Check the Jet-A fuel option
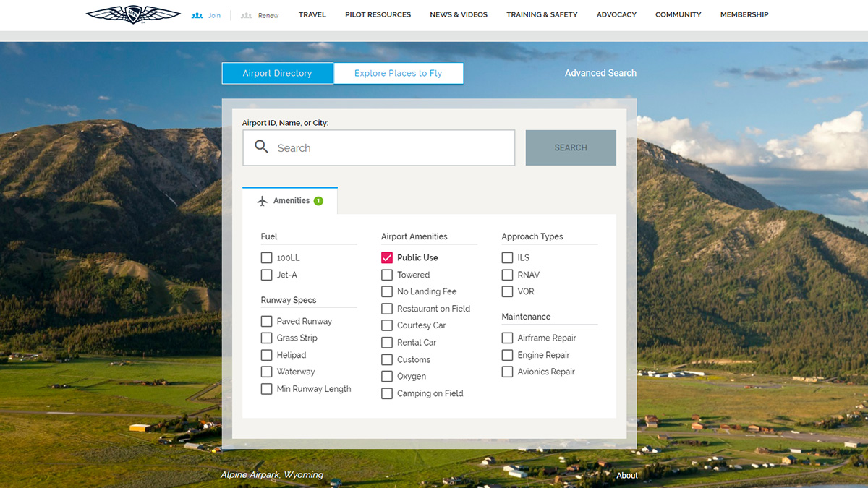This screenshot has width=868, height=488. click(266, 275)
